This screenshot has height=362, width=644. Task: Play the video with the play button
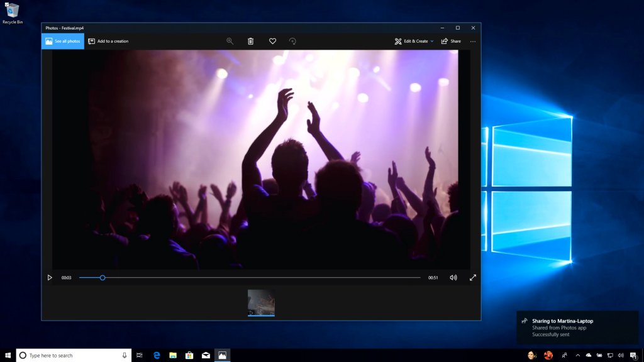tap(50, 277)
